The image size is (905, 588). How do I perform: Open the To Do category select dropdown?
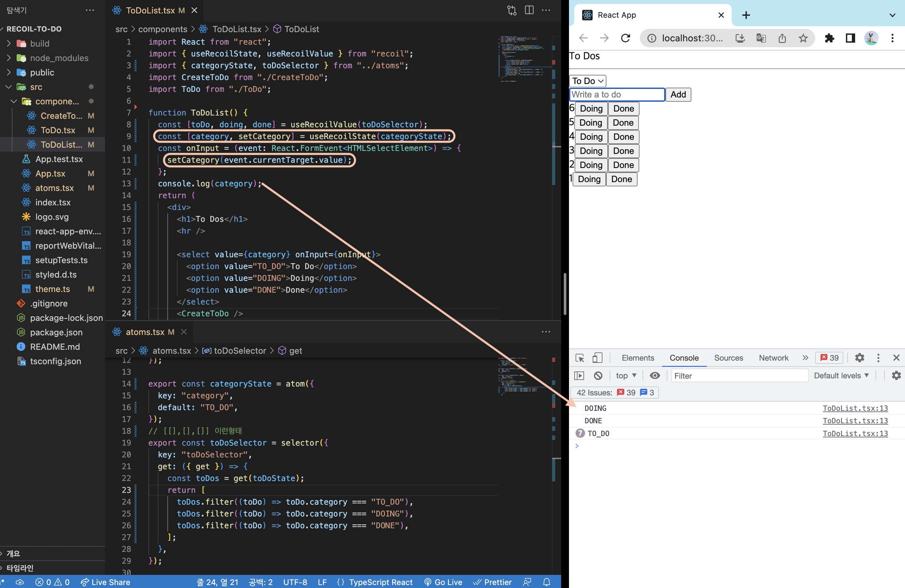(x=587, y=81)
